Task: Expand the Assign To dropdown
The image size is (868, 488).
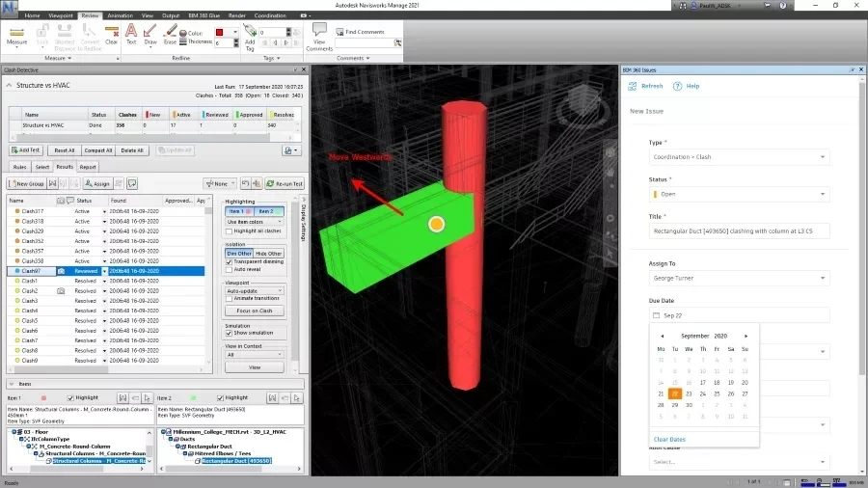Action: [739, 278]
